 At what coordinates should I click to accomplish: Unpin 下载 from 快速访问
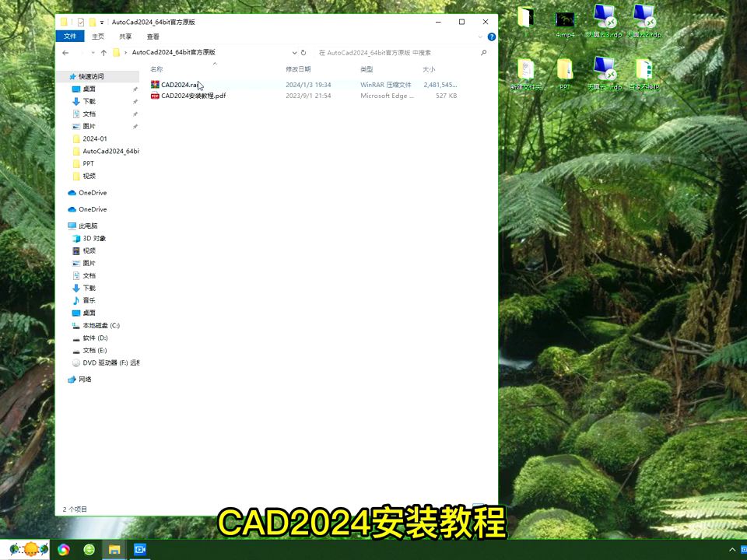coord(134,101)
